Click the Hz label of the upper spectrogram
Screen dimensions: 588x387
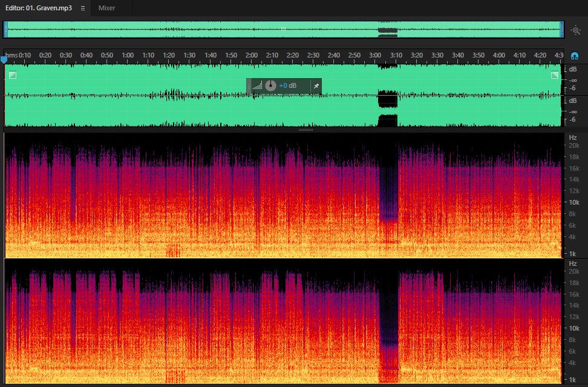(x=573, y=137)
